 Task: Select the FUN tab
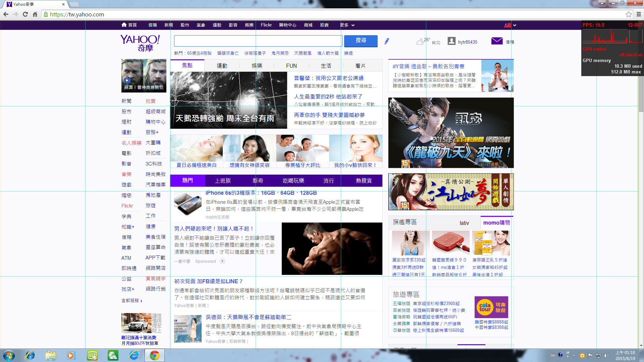(x=291, y=66)
